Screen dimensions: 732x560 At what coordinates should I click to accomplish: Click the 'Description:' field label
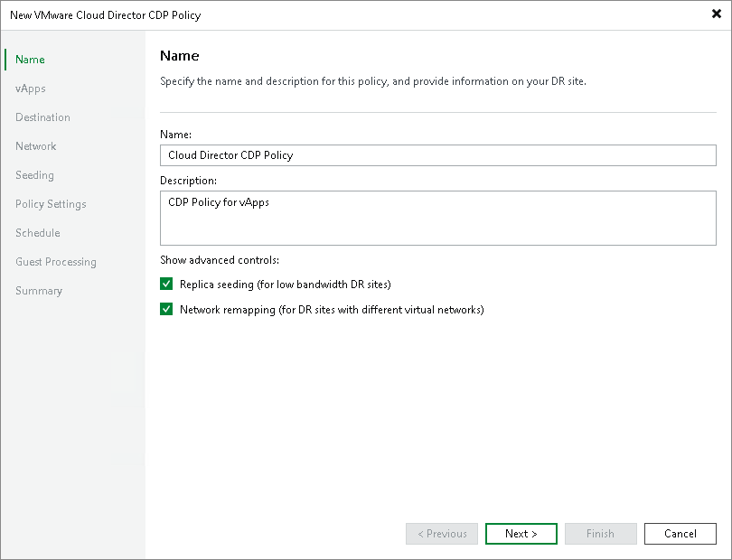click(188, 181)
